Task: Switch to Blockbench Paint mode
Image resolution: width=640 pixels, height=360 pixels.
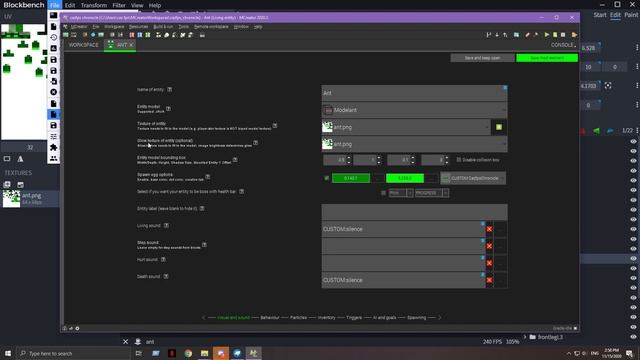Action: 631,15
